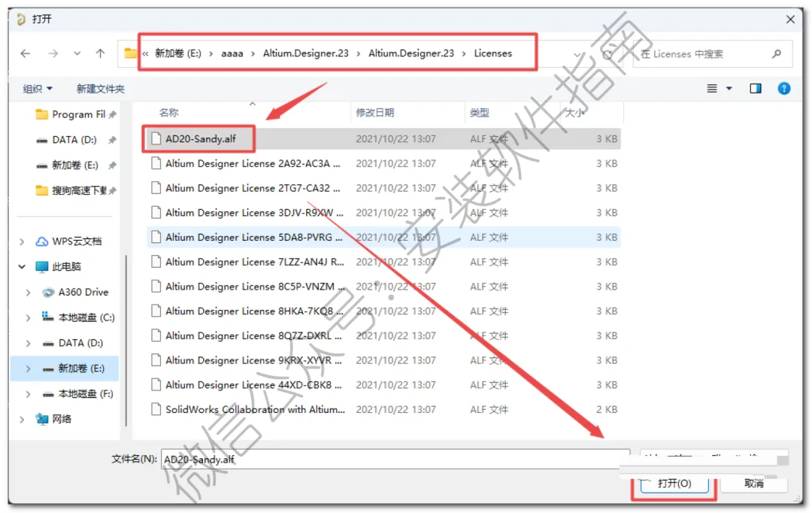This screenshot has height=513, width=812.
Task: Select 网络 network icon
Action: pos(42,419)
